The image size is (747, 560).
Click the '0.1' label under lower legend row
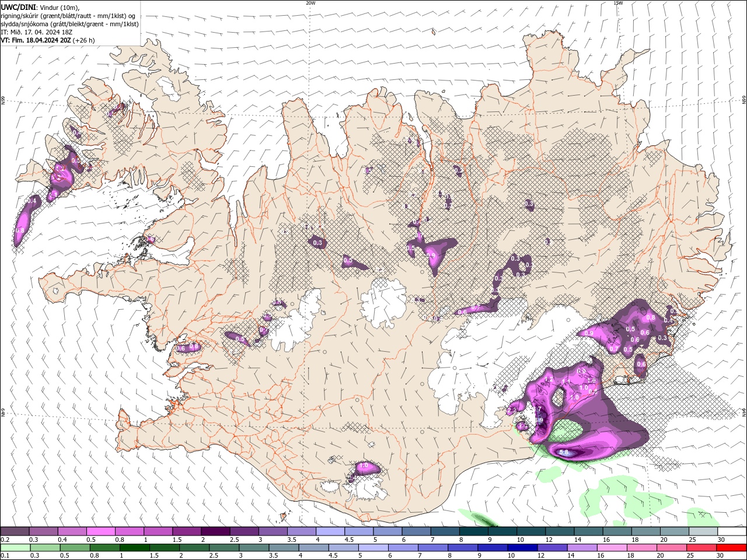pyautogui.click(x=5, y=555)
